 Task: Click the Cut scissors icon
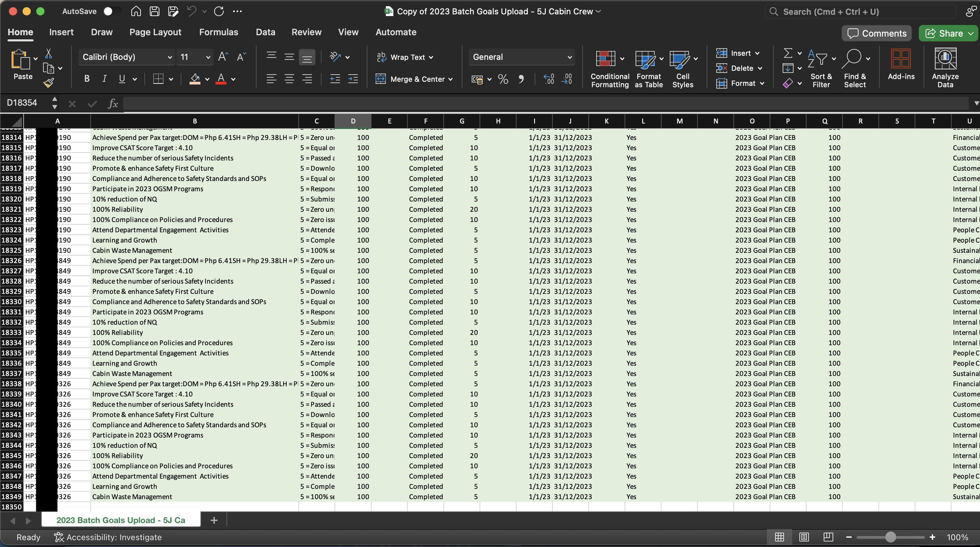coord(48,53)
